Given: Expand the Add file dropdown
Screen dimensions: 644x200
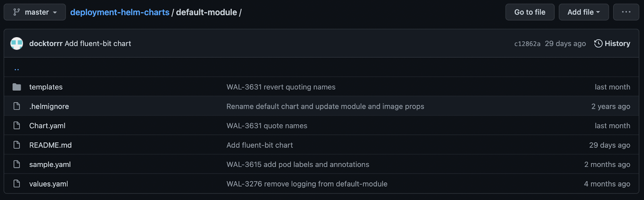Looking at the screenshot, I should point(584,12).
